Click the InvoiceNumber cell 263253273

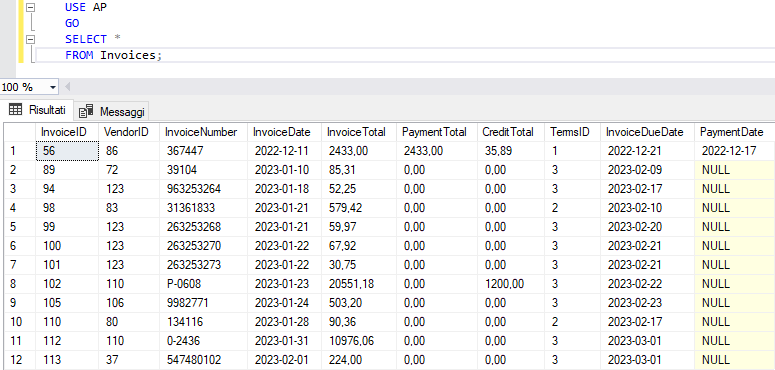(x=203, y=265)
